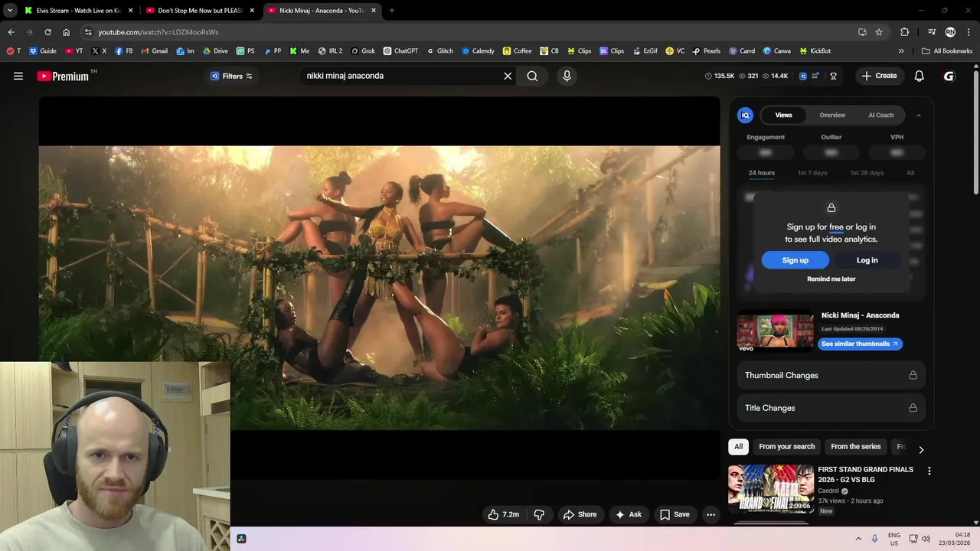Dislike the video with thumbs down
Image resolution: width=980 pixels, height=551 pixels.
[539, 514]
